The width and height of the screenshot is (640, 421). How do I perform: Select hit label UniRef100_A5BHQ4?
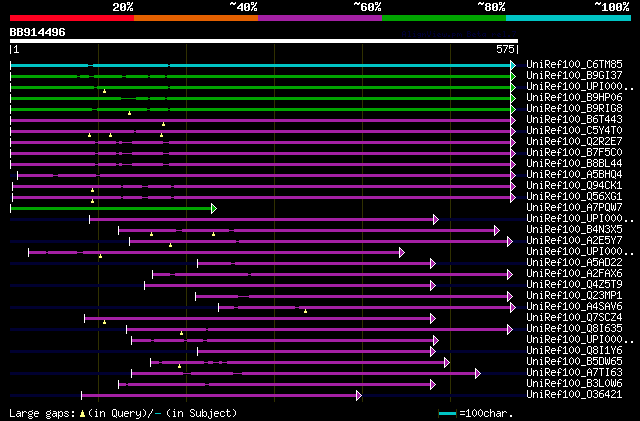pos(574,174)
